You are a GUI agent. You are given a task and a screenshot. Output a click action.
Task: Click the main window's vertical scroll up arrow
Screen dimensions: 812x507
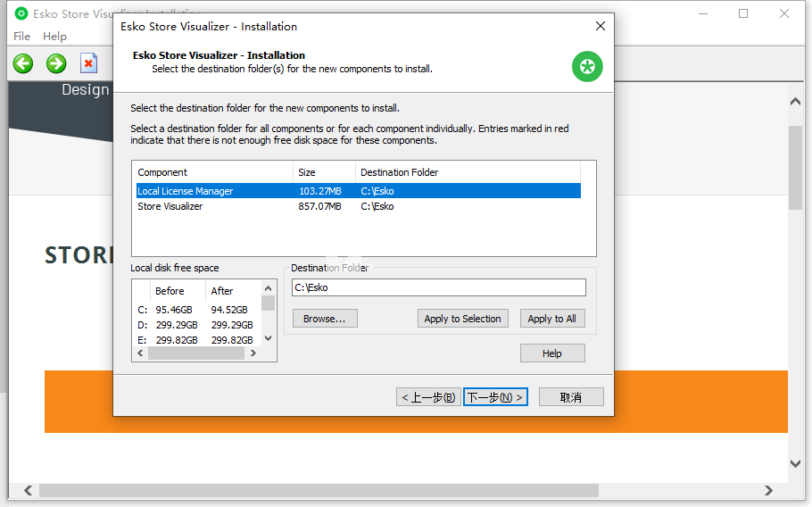click(x=795, y=102)
